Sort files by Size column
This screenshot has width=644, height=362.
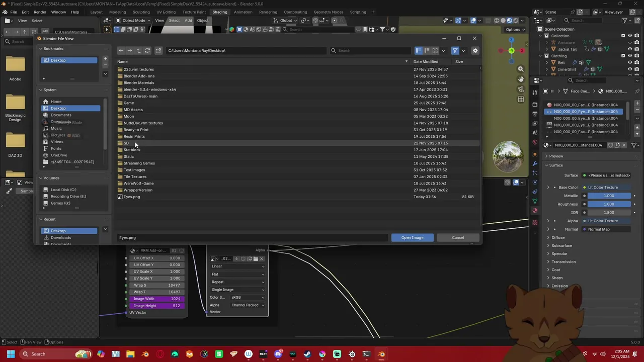click(459, 61)
